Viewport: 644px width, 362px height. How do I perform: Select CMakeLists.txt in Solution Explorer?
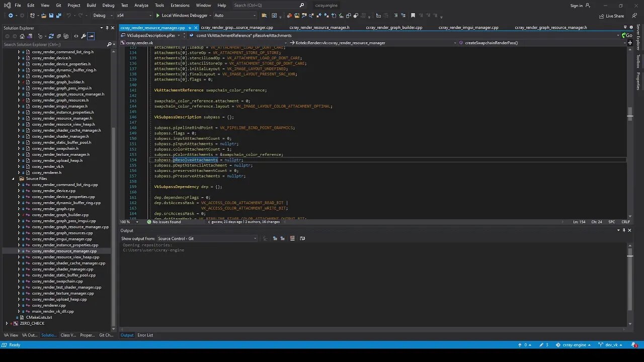click(39, 317)
